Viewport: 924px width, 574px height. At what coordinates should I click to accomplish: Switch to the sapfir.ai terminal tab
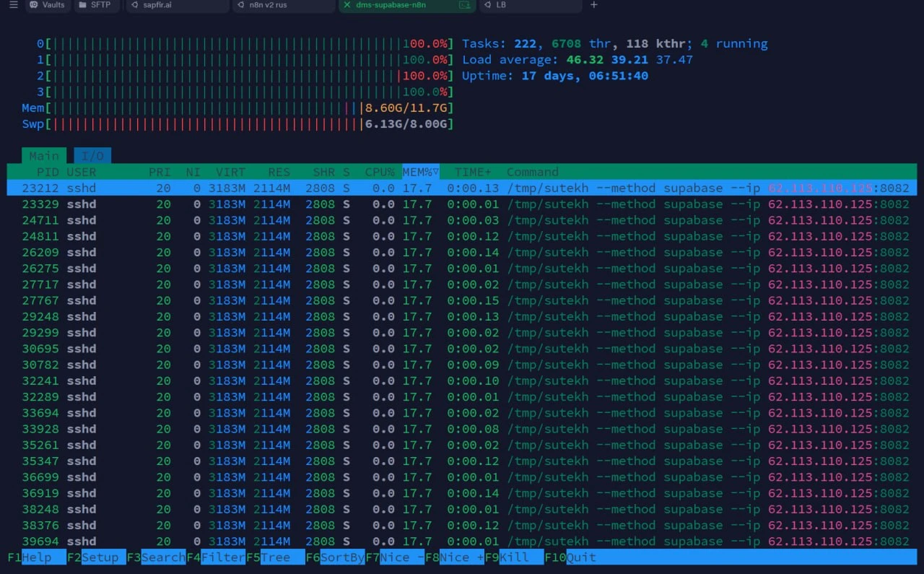(176, 5)
